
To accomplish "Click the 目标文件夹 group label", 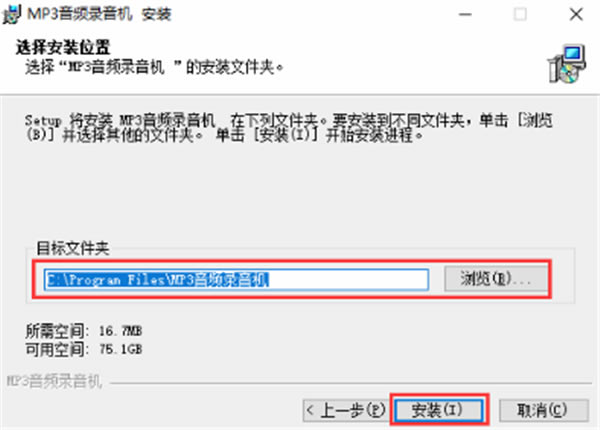I will [x=73, y=249].
